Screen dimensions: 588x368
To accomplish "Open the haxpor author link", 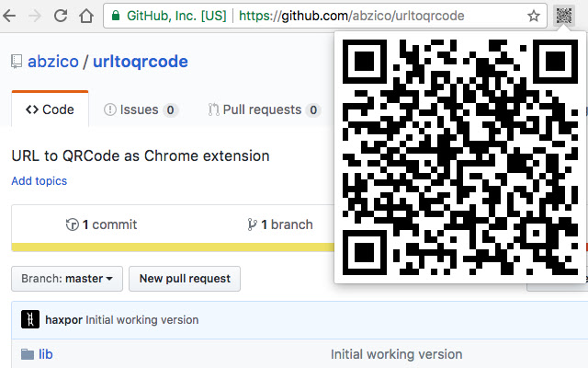I will point(63,320).
